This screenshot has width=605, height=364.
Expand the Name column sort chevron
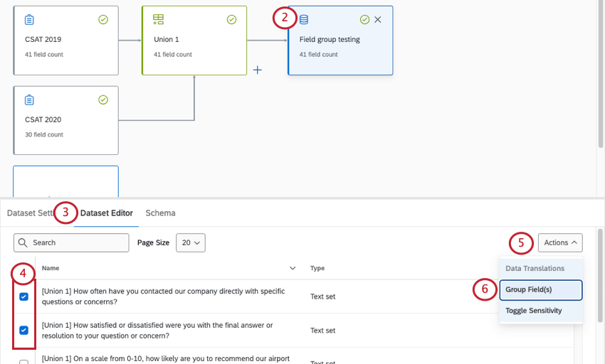[x=293, y=268]
